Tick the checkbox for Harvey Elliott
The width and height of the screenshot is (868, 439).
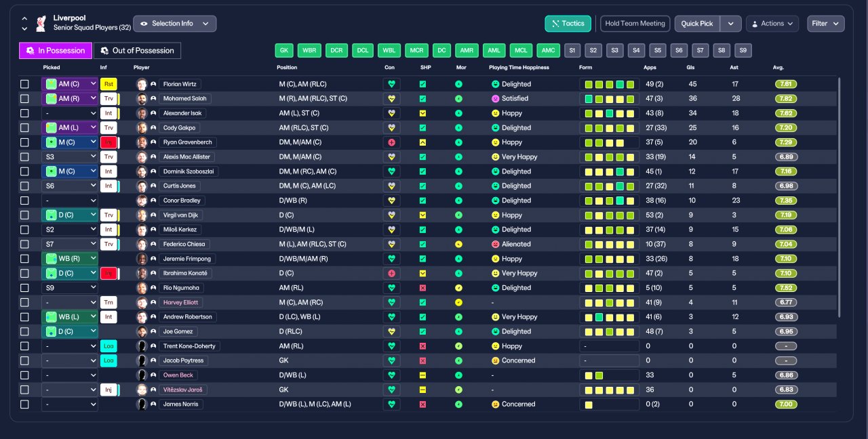pos(25,302)
